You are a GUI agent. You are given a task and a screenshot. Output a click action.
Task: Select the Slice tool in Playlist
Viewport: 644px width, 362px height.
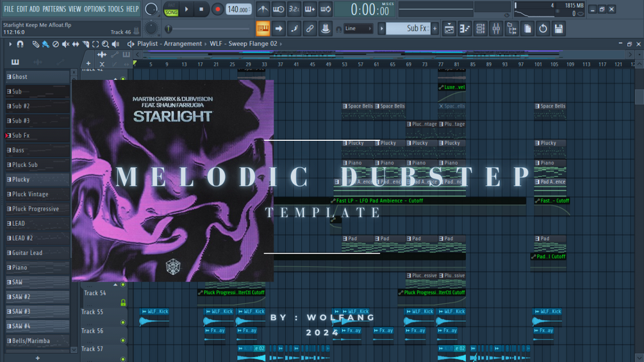(85, 44)
